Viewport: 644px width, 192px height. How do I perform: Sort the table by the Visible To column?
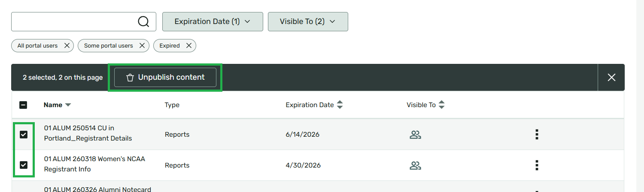pos(425,105)
